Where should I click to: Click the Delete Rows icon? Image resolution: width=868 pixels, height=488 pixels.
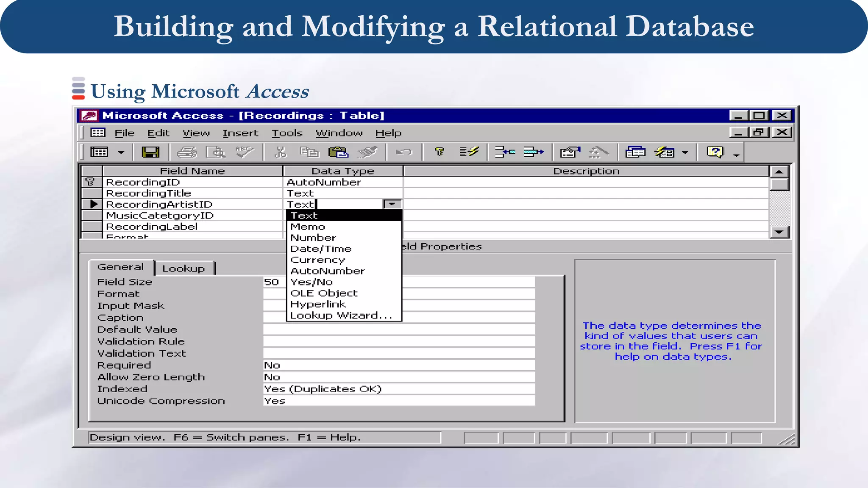534,152
